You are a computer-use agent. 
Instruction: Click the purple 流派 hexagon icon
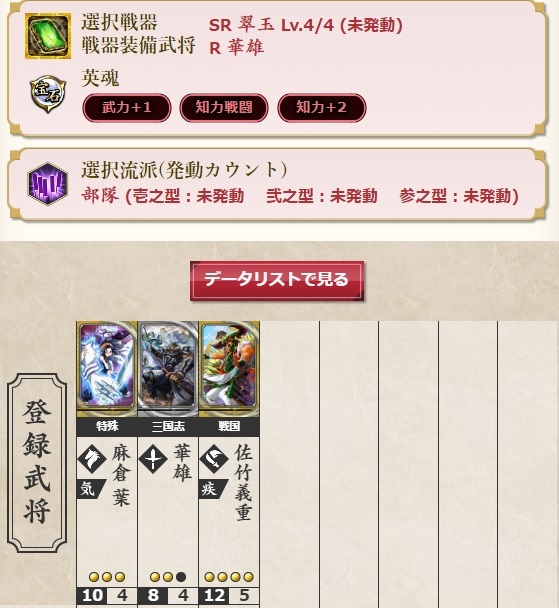tap(48, 183)
